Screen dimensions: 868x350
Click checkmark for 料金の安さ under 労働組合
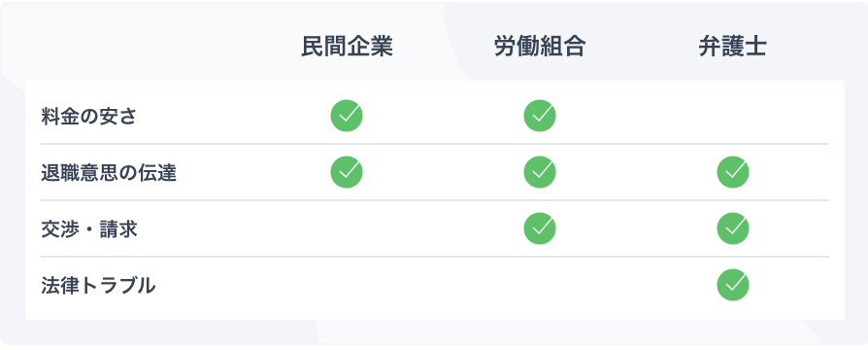(540, 116)
